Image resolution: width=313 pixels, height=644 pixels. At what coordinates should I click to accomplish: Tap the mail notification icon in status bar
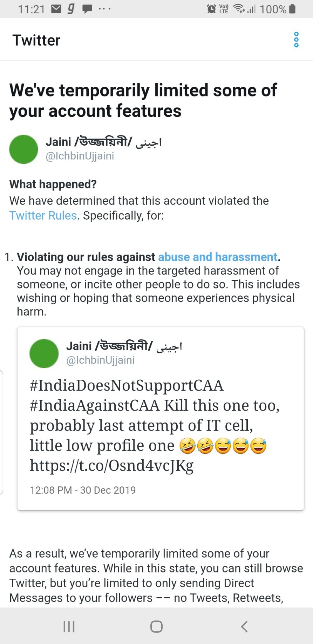(x=56, y=9)
